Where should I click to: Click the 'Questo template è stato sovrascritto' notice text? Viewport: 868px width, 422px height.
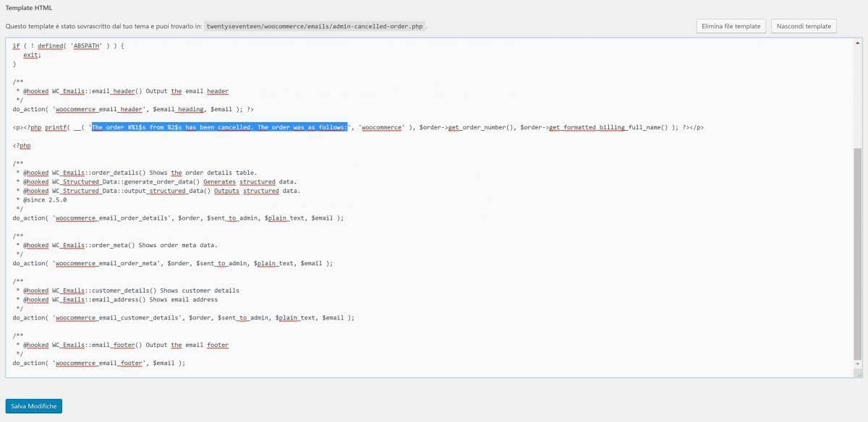coord(102,27)
